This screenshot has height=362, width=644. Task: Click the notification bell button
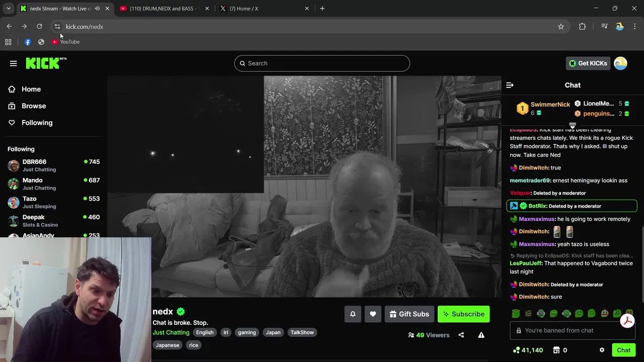tap(353, 314)
